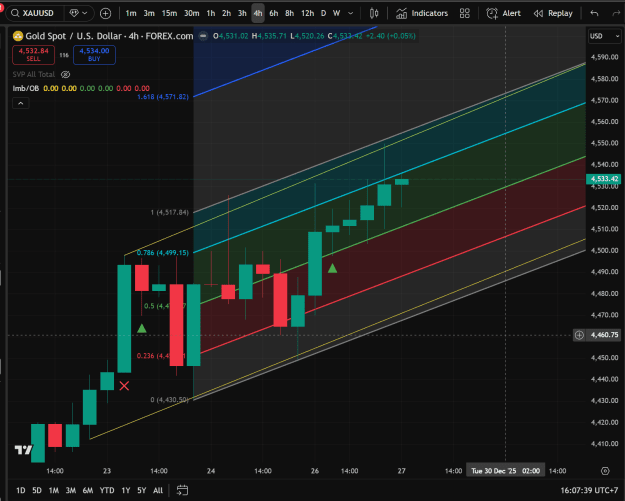Expand the time intervals dropdown arrow
The width and height of the screenshot is (625, 501).
(350, 13)
